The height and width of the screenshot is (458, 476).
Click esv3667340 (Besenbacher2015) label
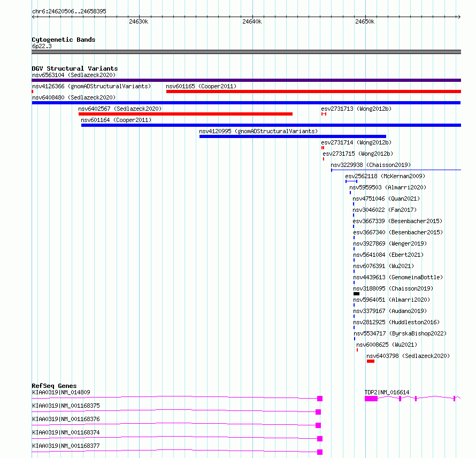coord(398,232)
